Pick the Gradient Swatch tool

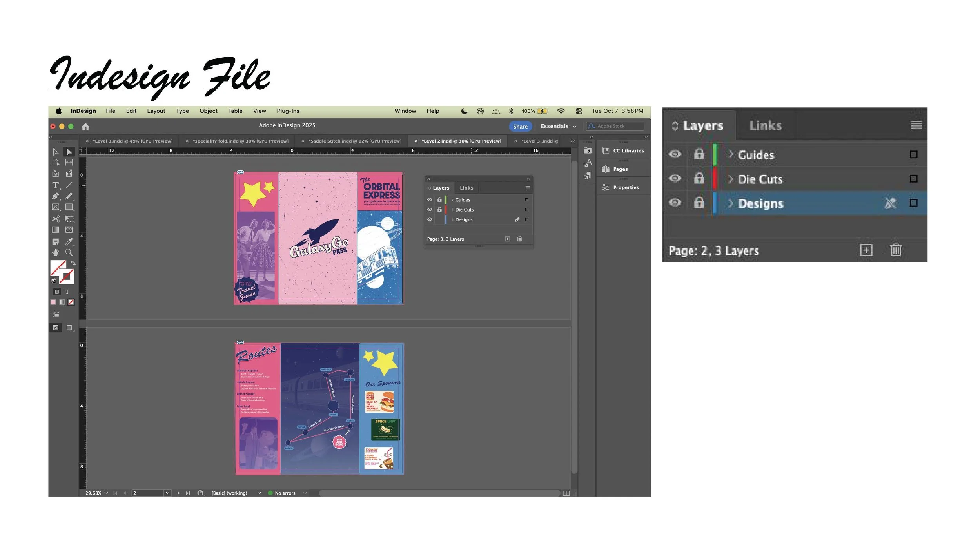coord(55,230)
